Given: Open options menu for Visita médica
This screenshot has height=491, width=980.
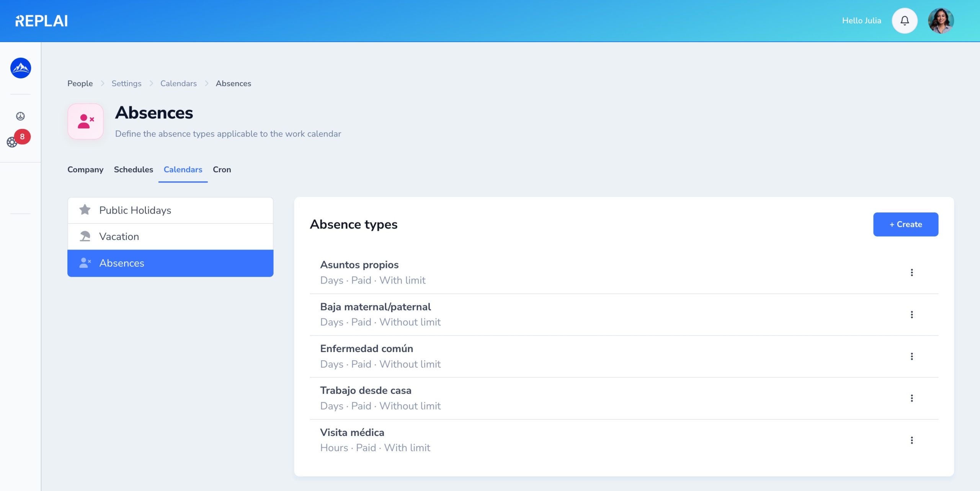Looking at the screenshot, I should pyautogui.click(x=912, y=440).
